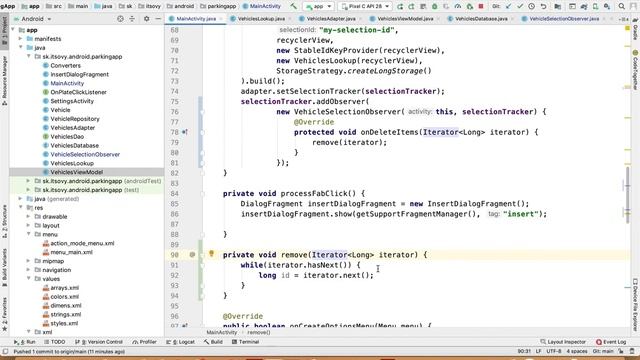Select Converters class in project tree
640x360 pixels.
[x=65, y=65]
